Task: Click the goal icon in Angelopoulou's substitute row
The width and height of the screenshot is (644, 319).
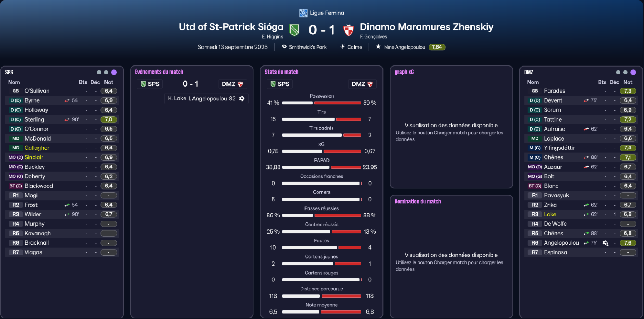Action: (605, 243)
